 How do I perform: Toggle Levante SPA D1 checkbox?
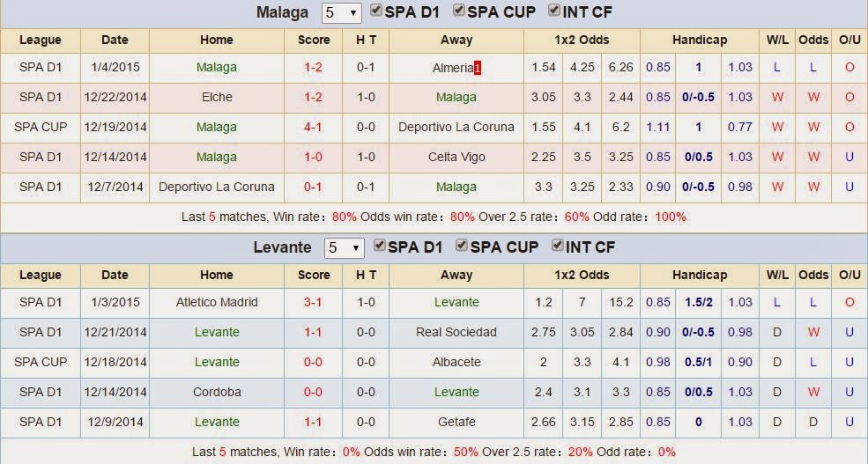[379, 245]
